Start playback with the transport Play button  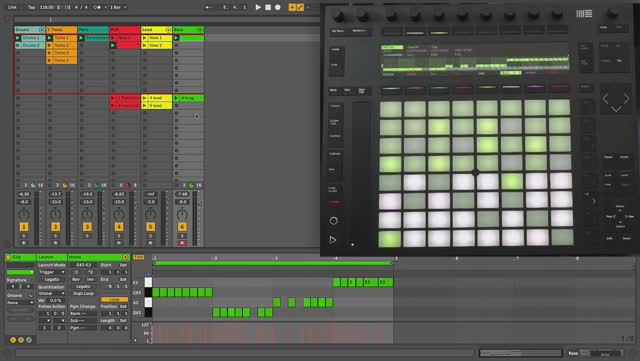point(258,7)
